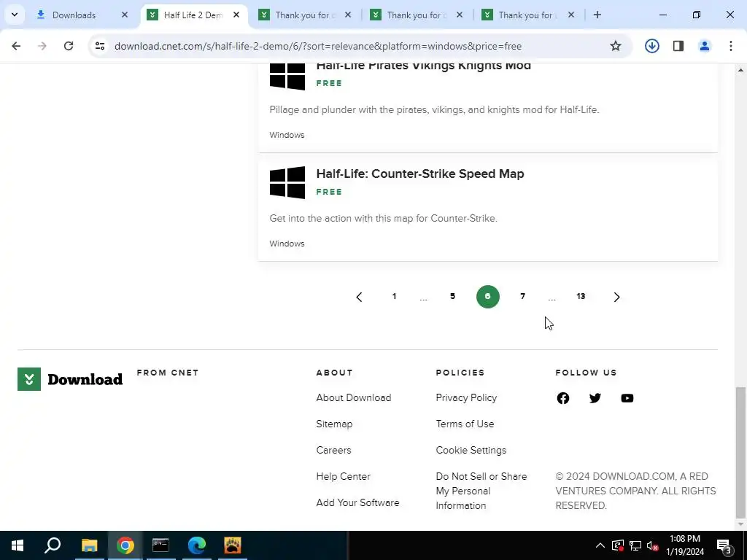Click the muted volume tray icon
747x560 pixels.
tap(652, 545)
